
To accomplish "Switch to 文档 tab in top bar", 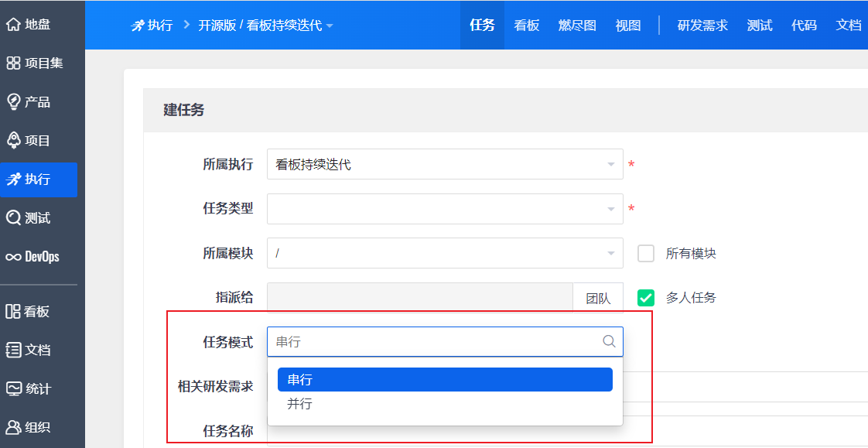I will (849, 26).
